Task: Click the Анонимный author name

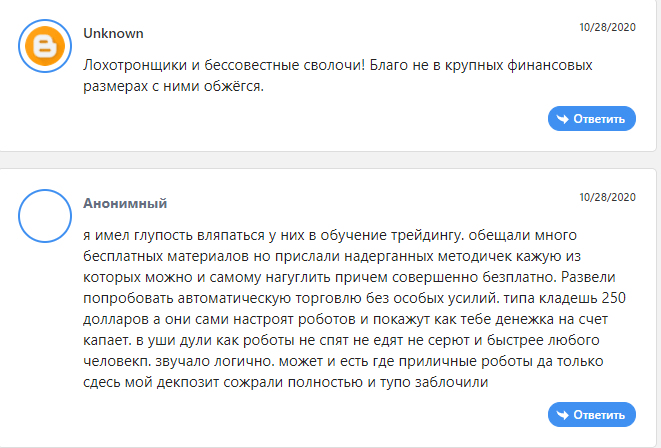Action: pyautogui.click(x=125, y=203)
